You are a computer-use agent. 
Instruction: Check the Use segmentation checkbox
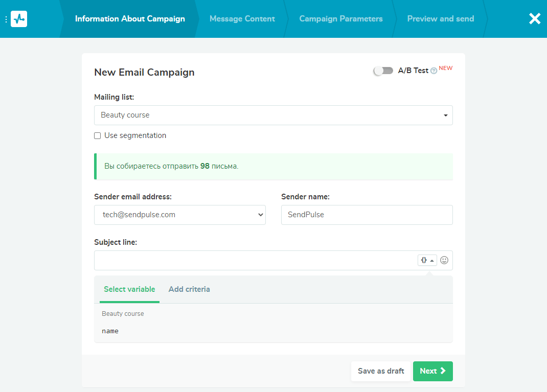pyautogui.click(x=98, y=136)
